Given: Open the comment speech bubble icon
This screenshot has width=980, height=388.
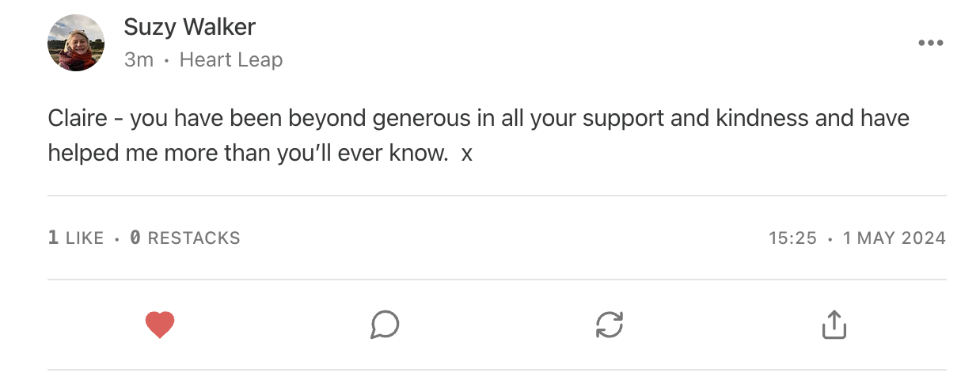Looking at the screenshot, I should click(x=385, y=325).
